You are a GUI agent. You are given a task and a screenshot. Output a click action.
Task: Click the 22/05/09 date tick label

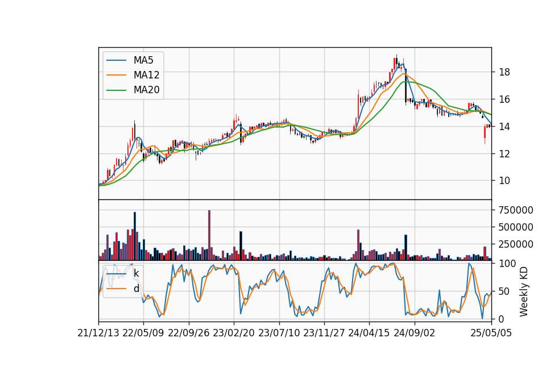[x=143, y=333]
